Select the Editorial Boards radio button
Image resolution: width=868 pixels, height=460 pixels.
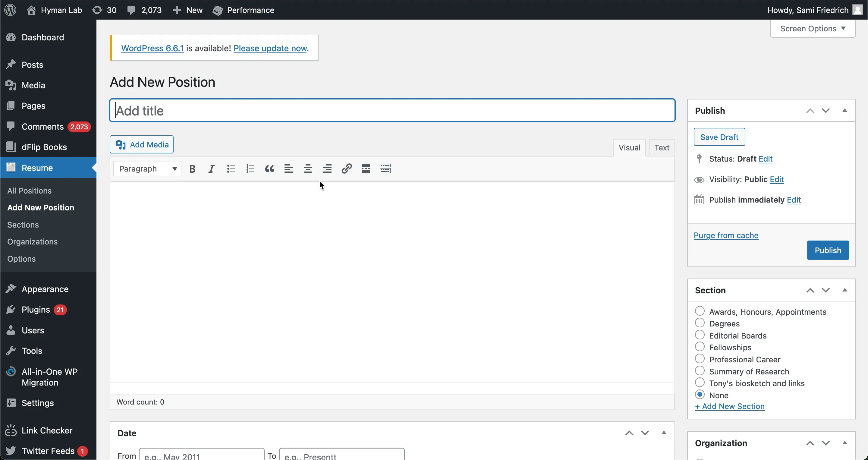click(700, 335)
